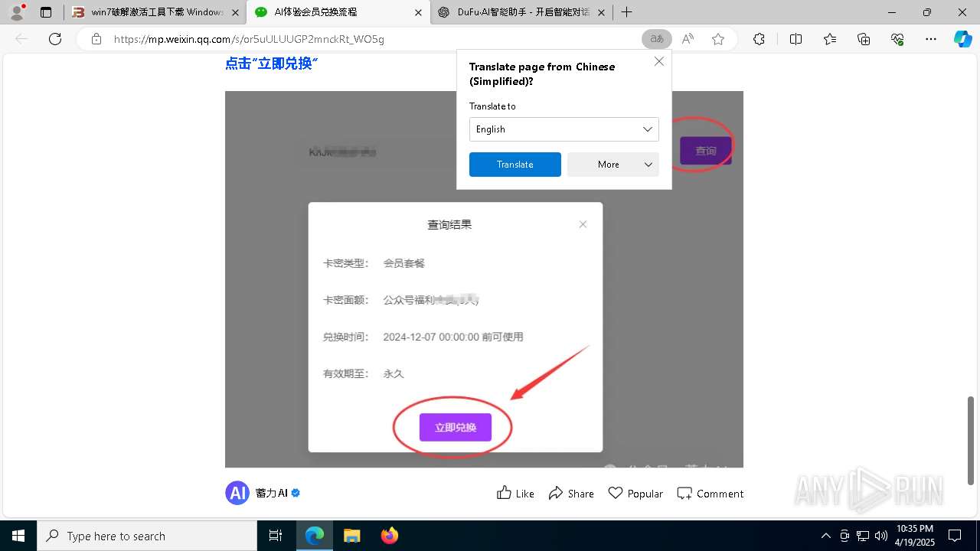Viewport: 980px width, 551px height.
Task: Open Browser essentials icon
Action: pos(897,39)
